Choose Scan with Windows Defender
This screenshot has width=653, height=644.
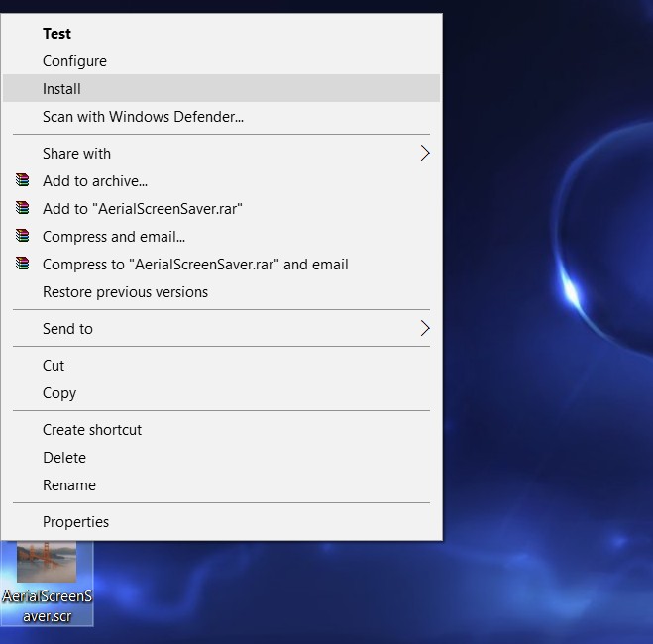click(222, 117)
